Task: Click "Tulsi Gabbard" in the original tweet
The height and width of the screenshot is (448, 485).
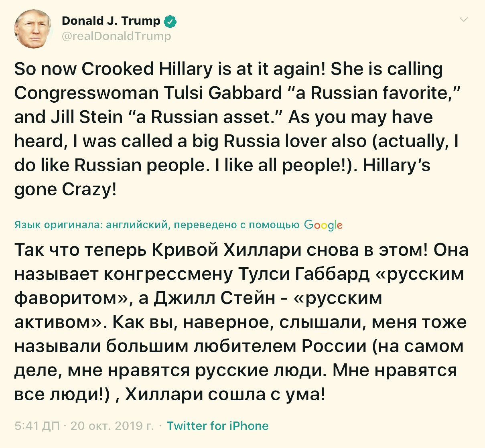Action: click(x=223, y=93)
